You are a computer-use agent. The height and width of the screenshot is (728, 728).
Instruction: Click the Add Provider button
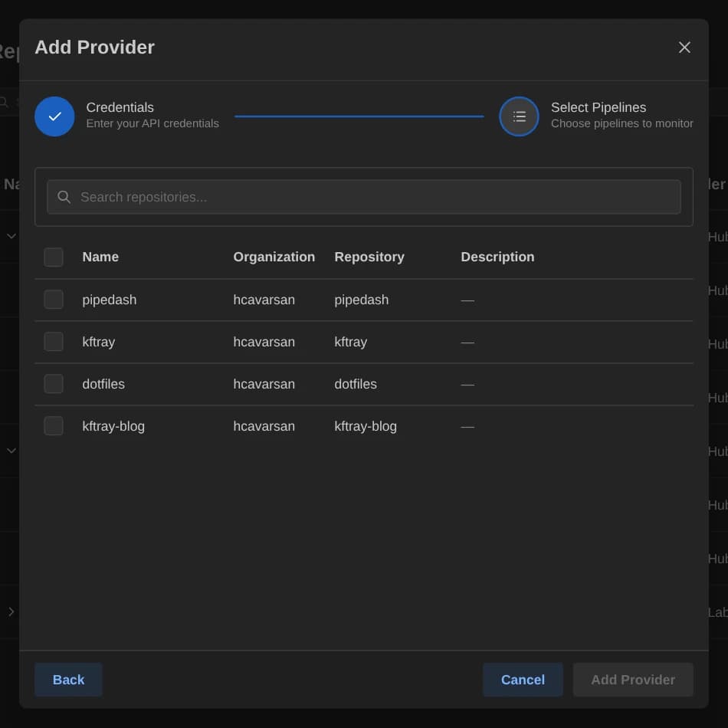coord(633,679)
